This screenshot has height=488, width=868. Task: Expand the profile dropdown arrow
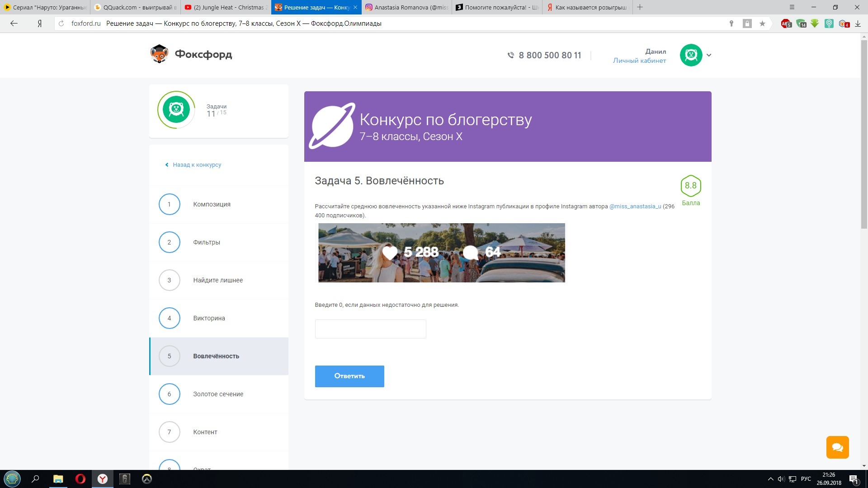coord(709,55)
